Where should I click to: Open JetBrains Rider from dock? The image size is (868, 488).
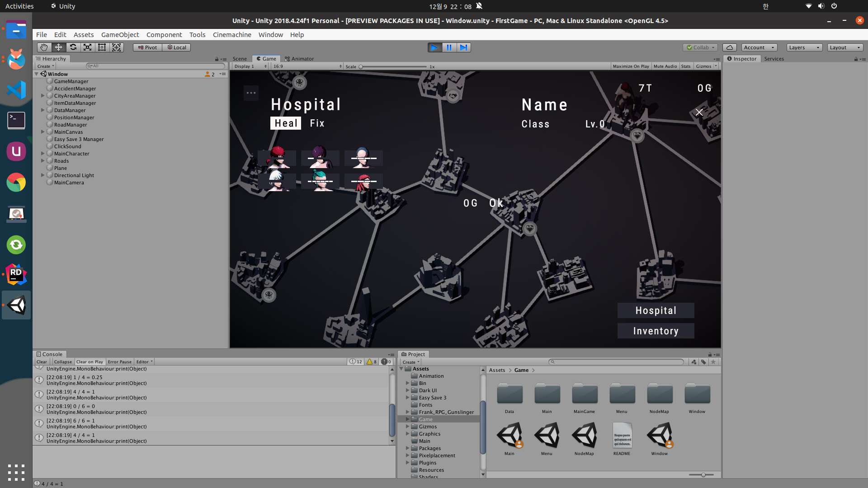(16, 274)
